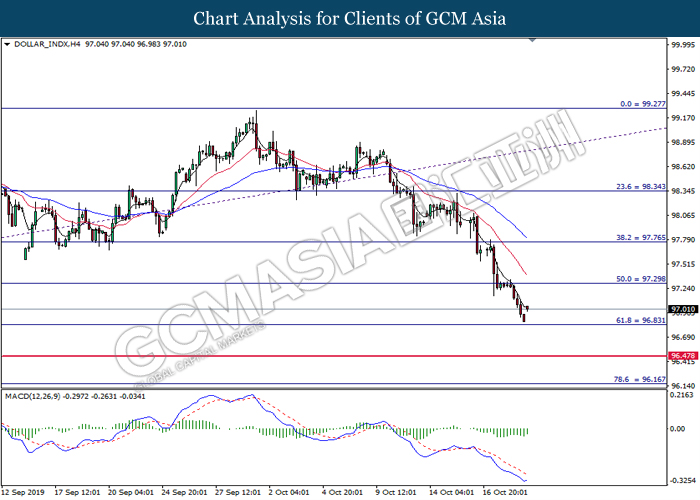
Task: Click the red 96.478 price tag
Action: pyautogui.click(x=682, y=356)
